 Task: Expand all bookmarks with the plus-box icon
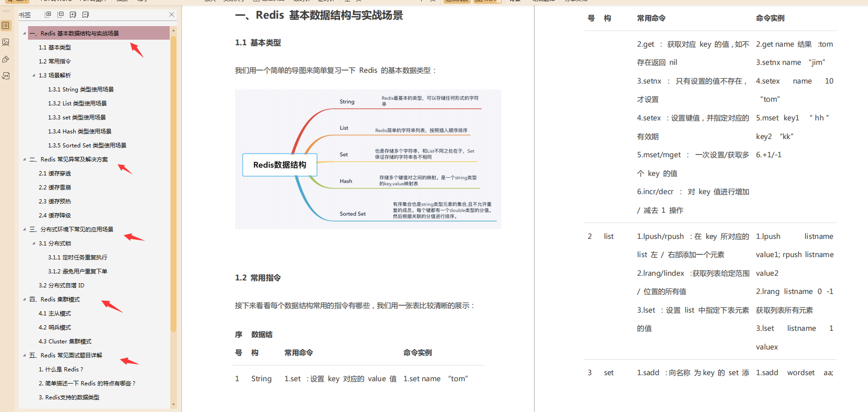48,15
